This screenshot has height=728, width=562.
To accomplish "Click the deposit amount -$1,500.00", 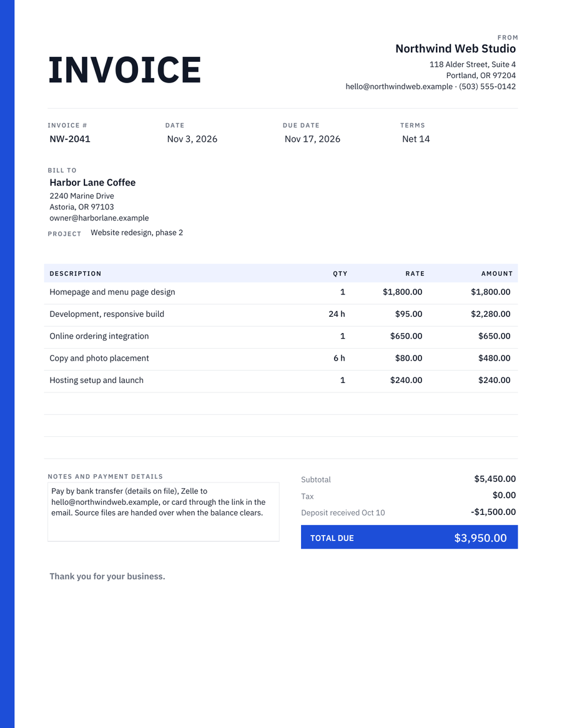I will (493, 512).
